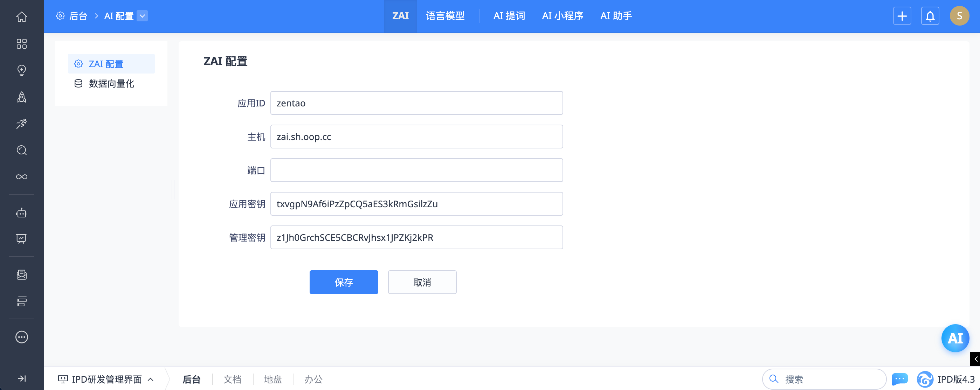This screenshot has height=390, width=980.
Task: Open the floating AI assistant button
Action: (955, 338)
